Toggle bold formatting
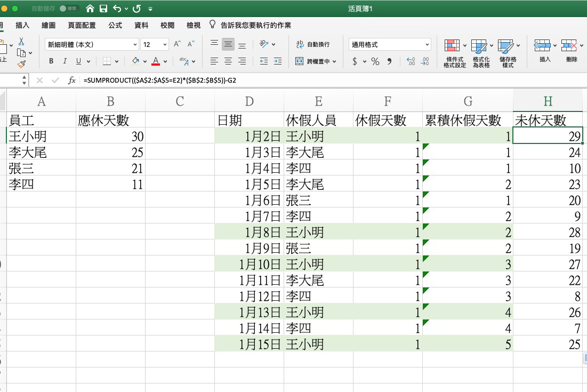 [x=51, y=61]
